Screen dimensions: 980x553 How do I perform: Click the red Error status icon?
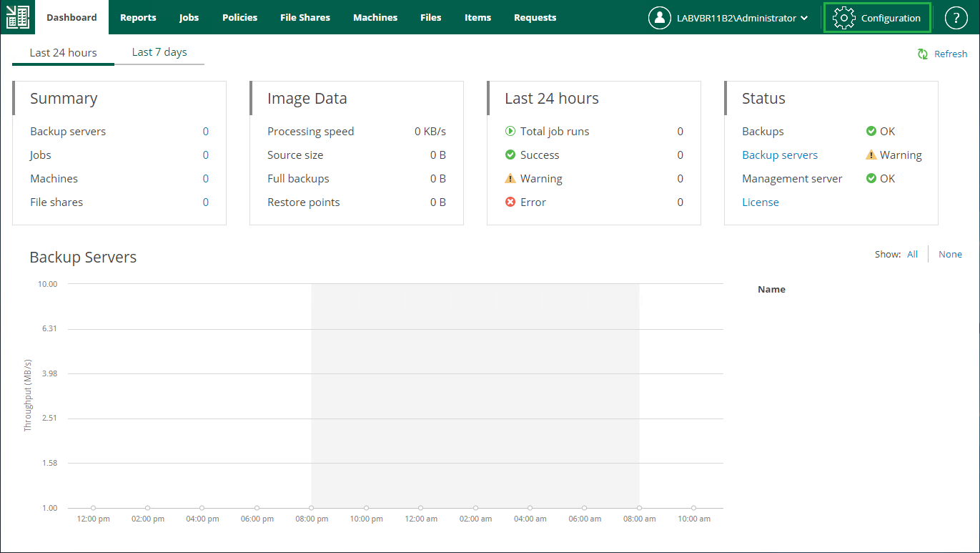(x=510, y=202)
